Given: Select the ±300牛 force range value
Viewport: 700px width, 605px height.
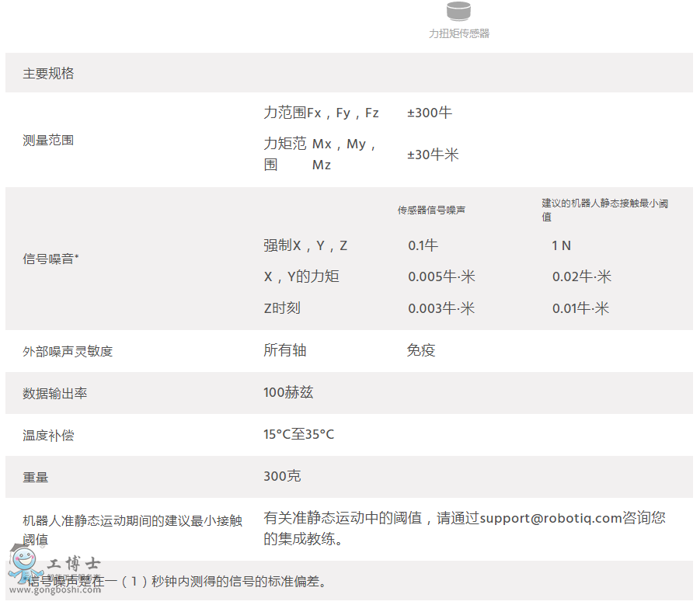Looking at the screenshot, I should click(430, 113).
